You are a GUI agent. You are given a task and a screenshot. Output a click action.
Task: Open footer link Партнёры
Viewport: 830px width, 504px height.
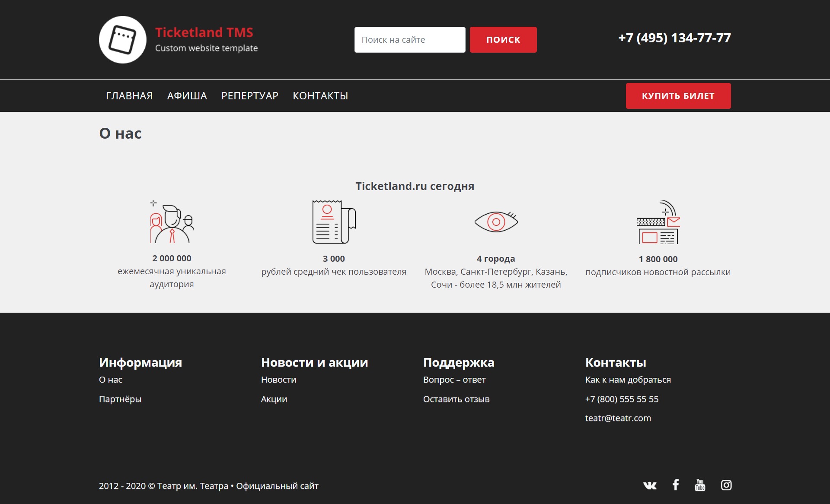point(120,399)
